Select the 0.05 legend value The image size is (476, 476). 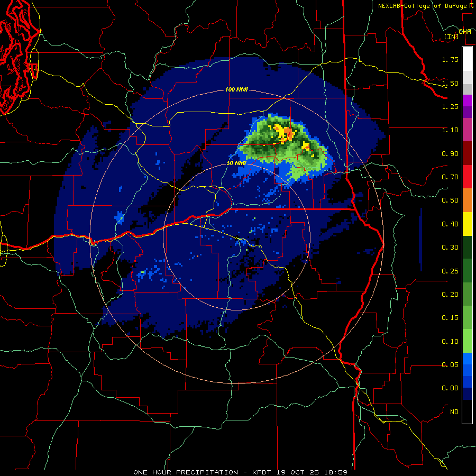pos(450,365)
